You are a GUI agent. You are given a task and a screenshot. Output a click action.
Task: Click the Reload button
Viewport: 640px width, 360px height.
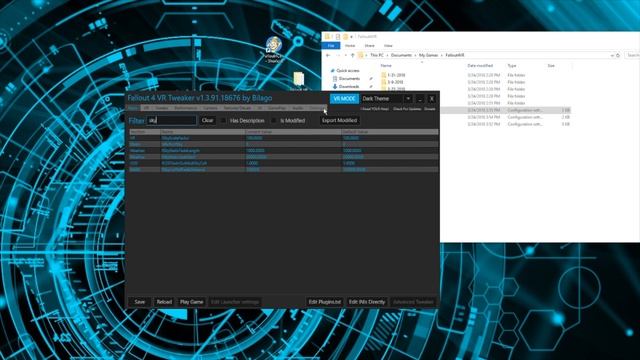[164, 302]
